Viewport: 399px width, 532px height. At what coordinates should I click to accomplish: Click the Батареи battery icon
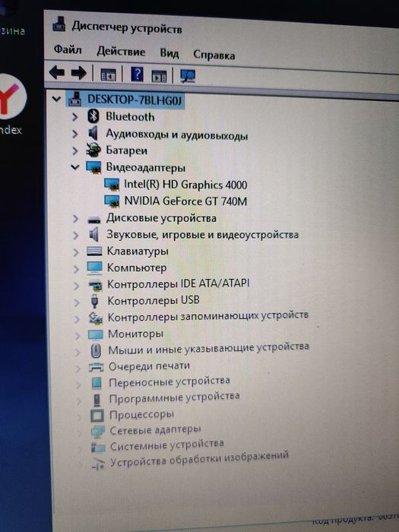click(x=93, y=150)
